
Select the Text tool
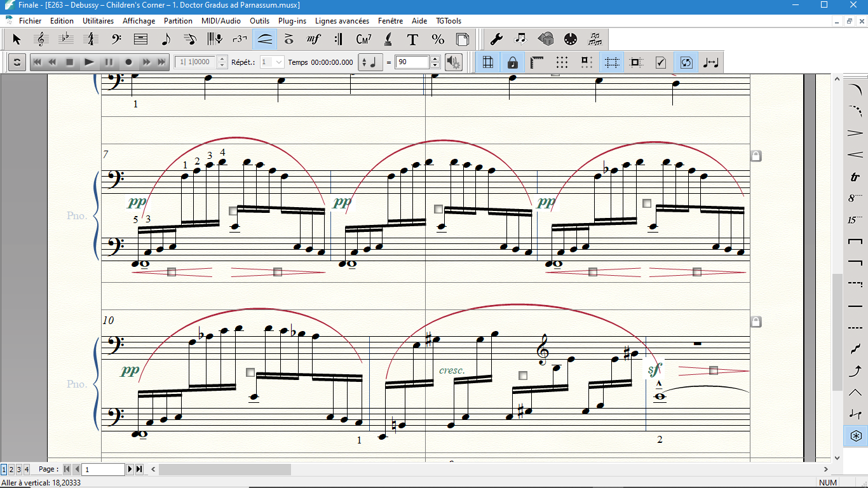pos(412,39)
